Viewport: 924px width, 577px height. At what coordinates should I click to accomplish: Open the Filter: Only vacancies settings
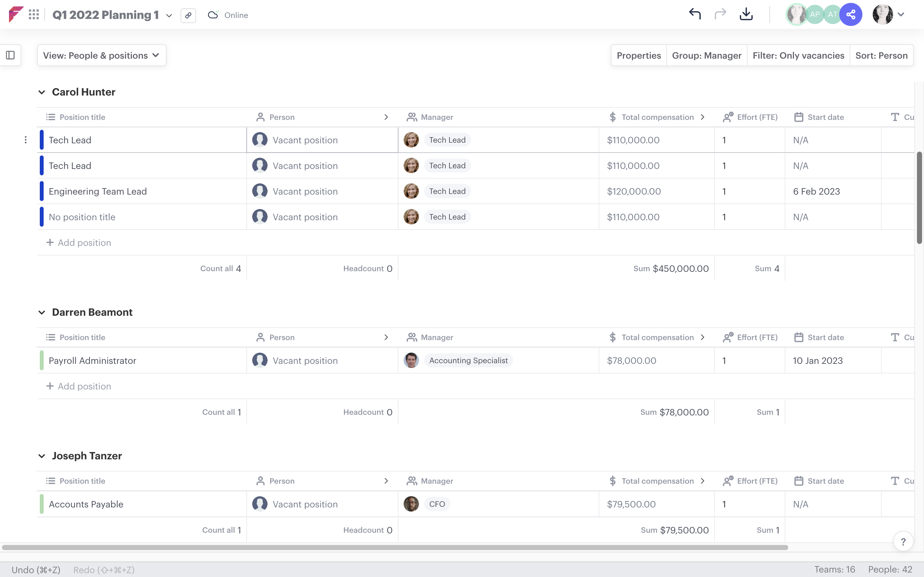point(798,55)
